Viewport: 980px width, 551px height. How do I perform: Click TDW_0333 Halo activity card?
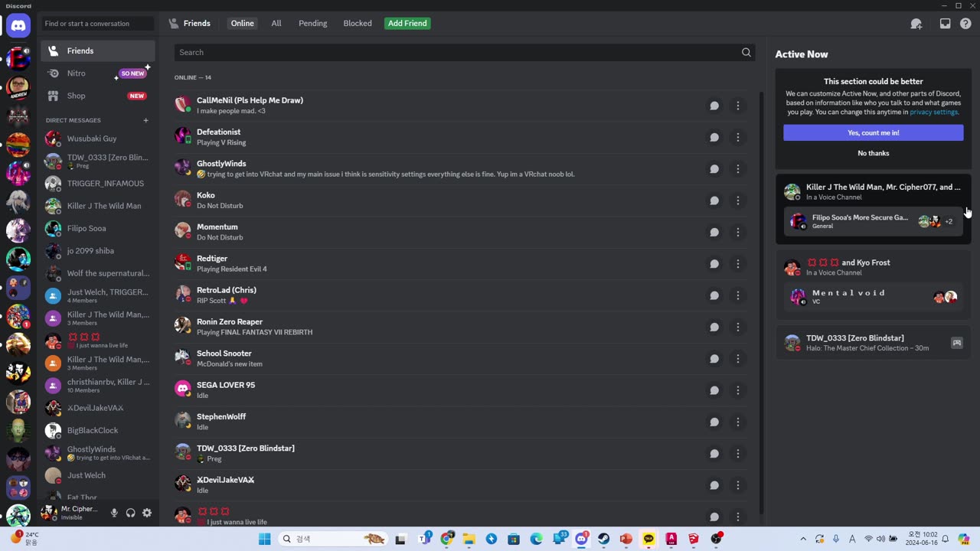pyautogui.click(x=873, y=343)
